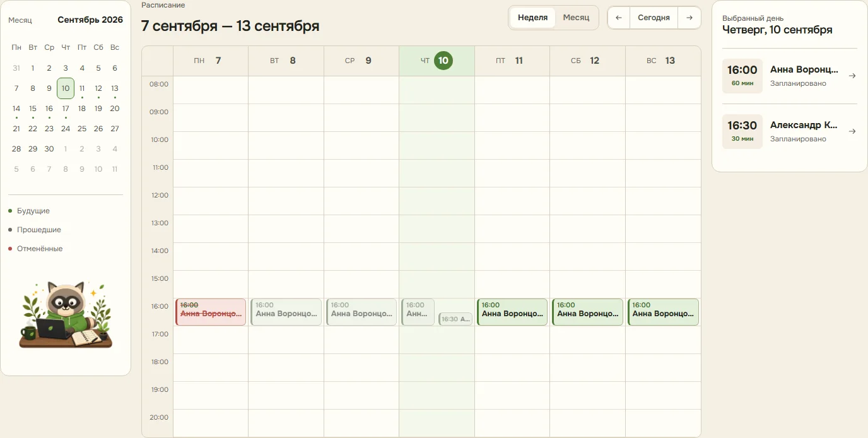
Task: Select the ПТ 11 column header
Action: tap(512, 61)
